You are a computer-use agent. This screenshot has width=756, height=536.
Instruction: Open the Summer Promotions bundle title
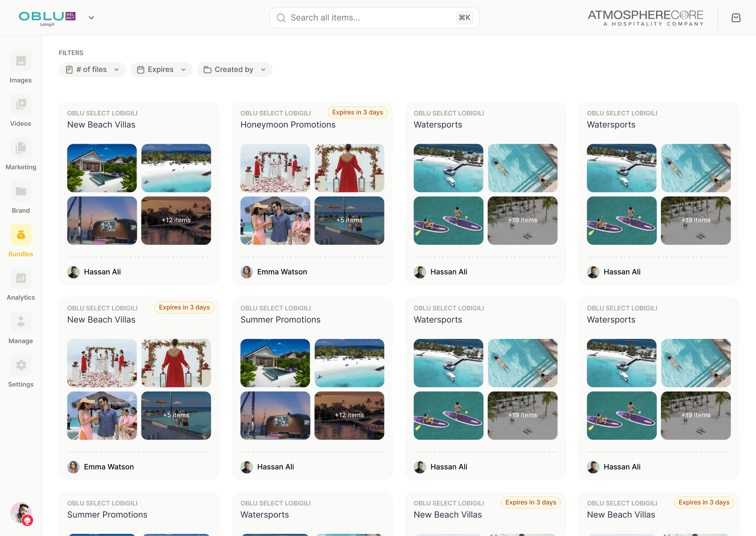(280, 320)
